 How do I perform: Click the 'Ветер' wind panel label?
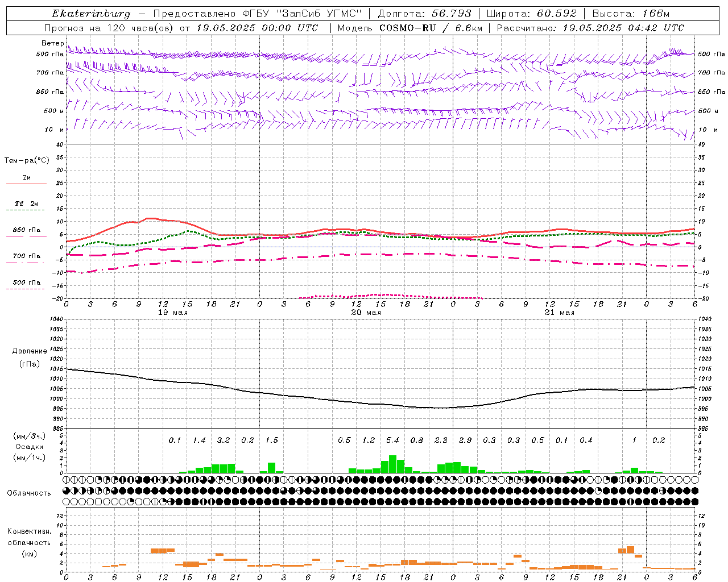click(x=53, y=43)
